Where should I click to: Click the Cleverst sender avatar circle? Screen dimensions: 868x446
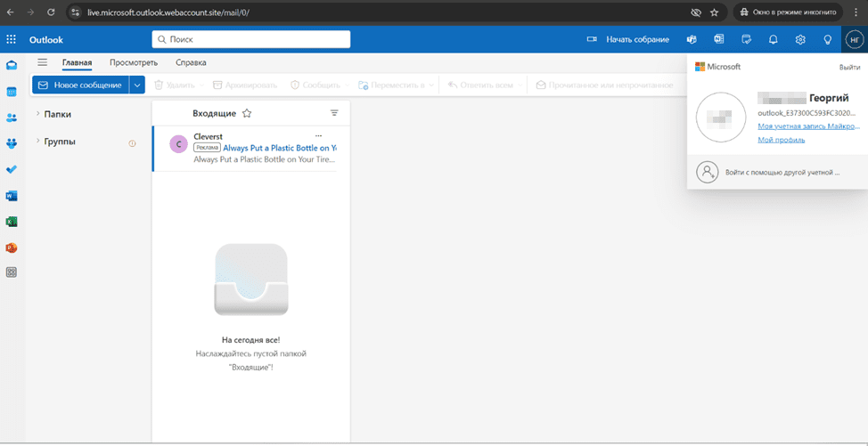(x=178, y=143)
